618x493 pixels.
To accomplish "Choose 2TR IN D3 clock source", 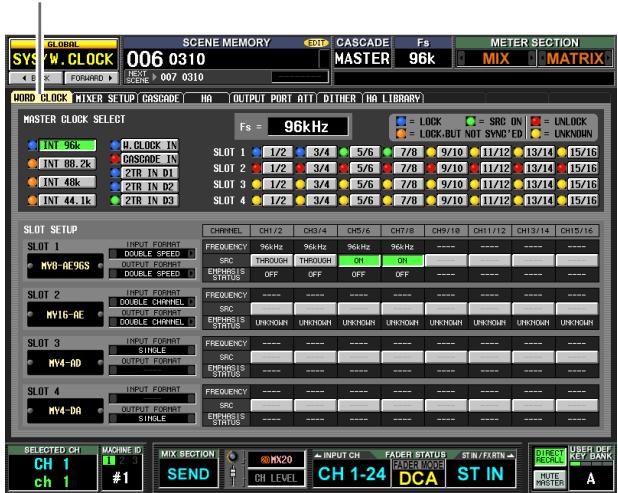I will click(x=150, y=201).
